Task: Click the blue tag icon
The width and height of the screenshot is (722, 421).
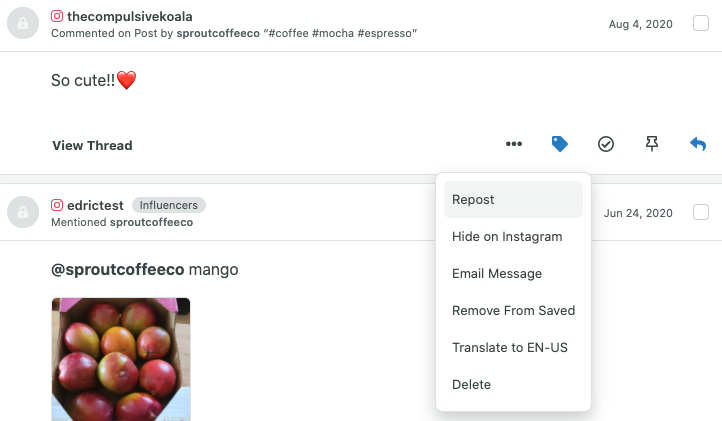Action: 559,144
